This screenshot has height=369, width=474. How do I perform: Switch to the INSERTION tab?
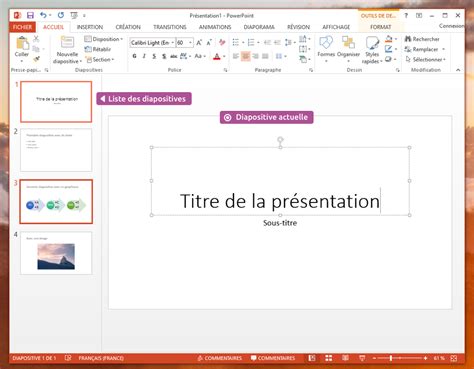point(90,27)
